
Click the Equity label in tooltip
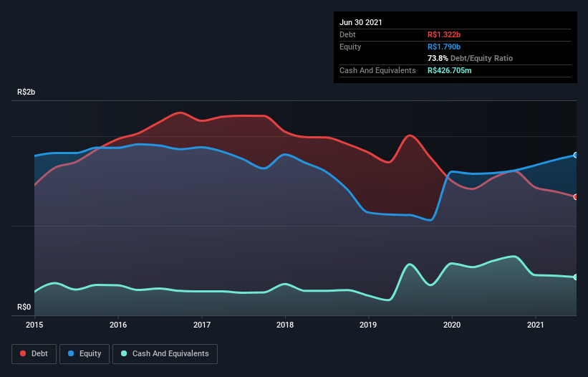[350, 47]
